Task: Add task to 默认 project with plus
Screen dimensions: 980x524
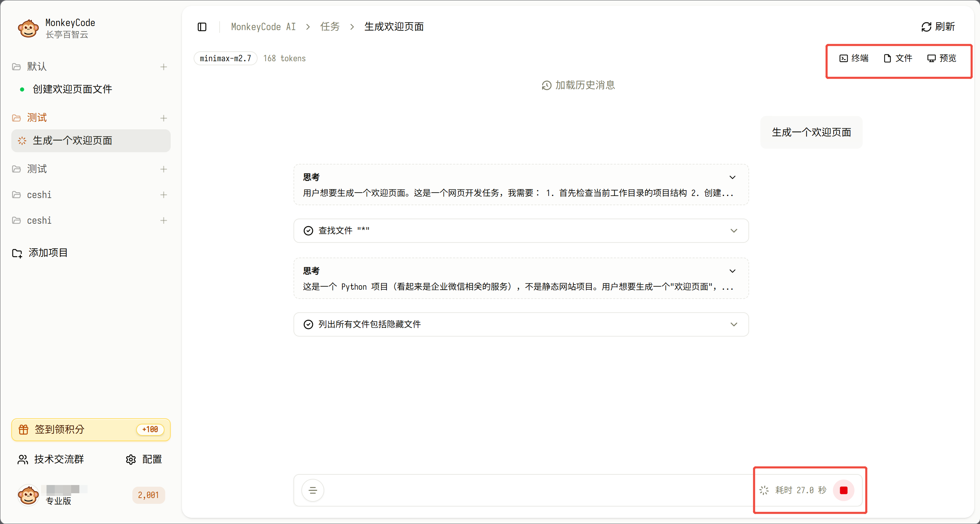Action: [164, 67]
